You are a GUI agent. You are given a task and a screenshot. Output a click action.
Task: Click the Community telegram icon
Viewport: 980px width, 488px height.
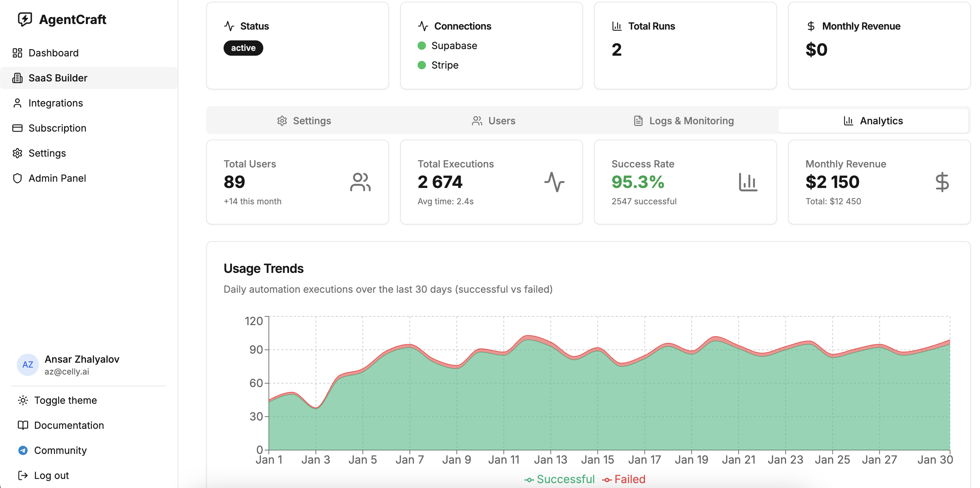(x=23, y=450)
